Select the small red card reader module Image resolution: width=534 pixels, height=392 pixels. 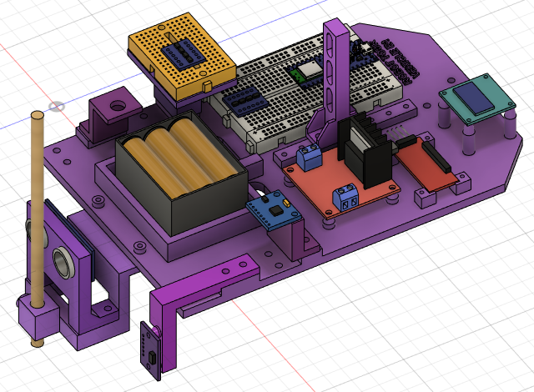click(x=426, y=164)
